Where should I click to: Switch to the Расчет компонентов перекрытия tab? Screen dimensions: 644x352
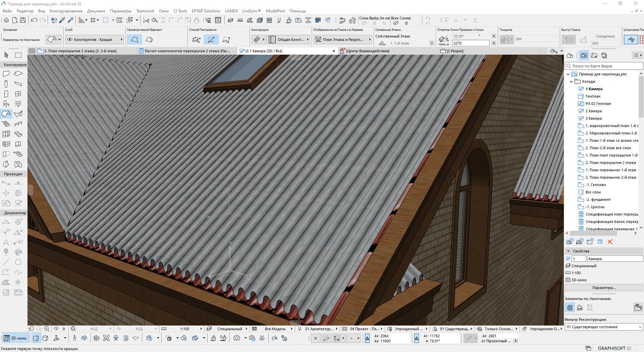click(185, 51)
